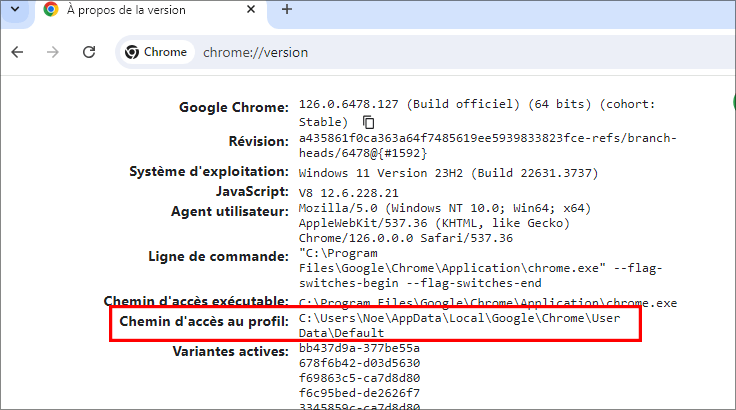Screen dimensions: 736x410
Task: Select the "Data\Default" path line
Action: coord(341,333)
